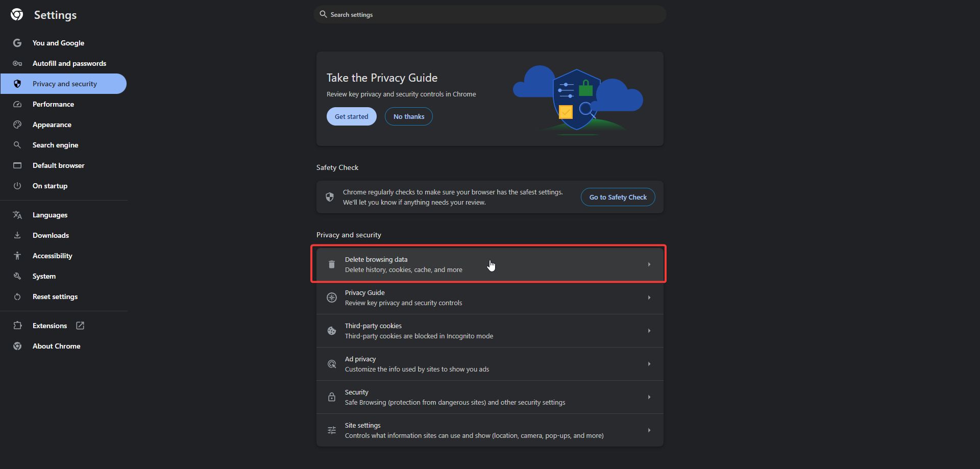
Task: Click Go to Safety Check button
Action: pos(618,197)
